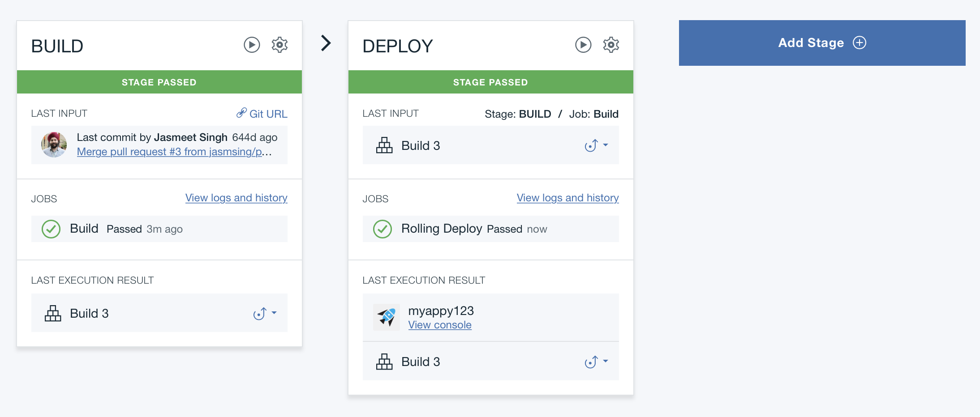Open the merge pull request #3 commit link
980x417 pixels.
[174, 152]
